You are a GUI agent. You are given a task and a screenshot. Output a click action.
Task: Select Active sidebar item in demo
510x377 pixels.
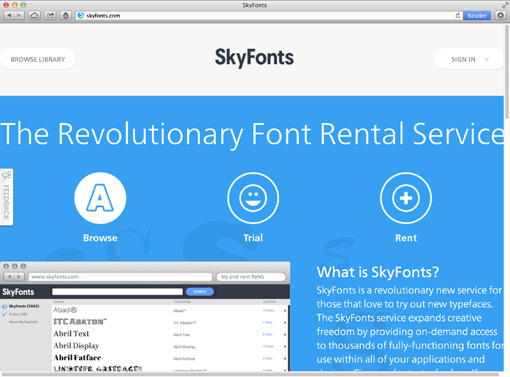pyautogui.click(x=15, y=314)
